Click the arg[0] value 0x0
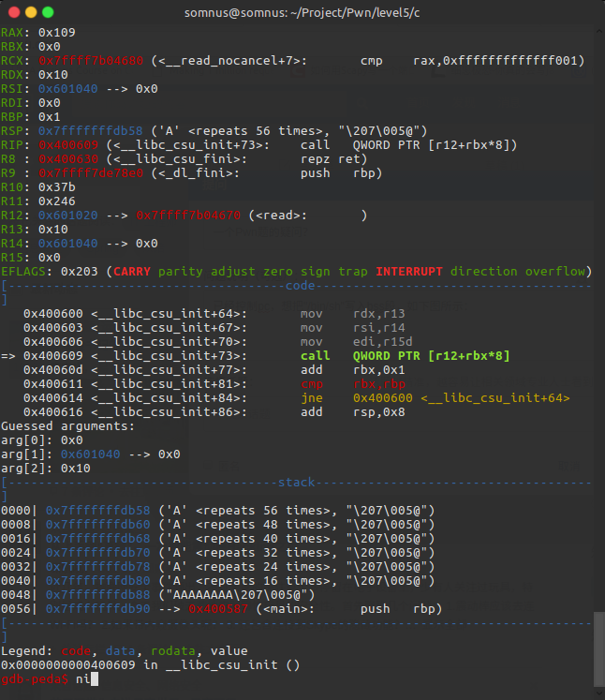 point(71,440)
